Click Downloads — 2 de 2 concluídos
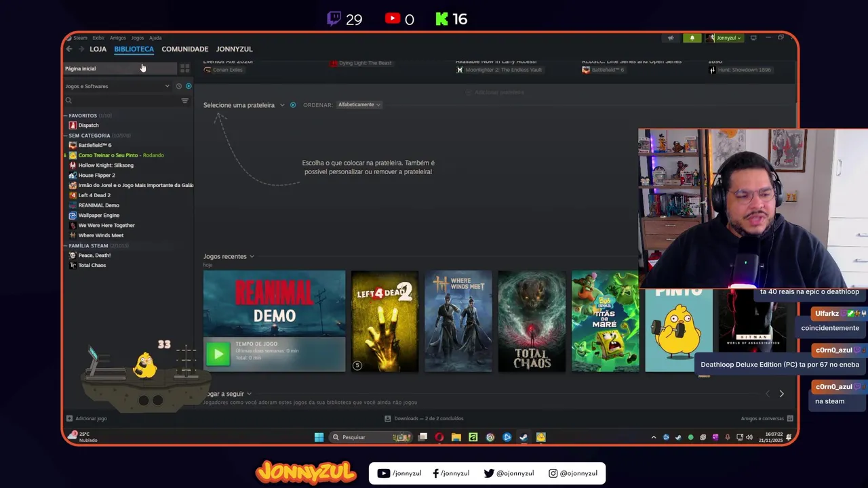The height and width of the screenshot is (488, 868). coord(429,418)
